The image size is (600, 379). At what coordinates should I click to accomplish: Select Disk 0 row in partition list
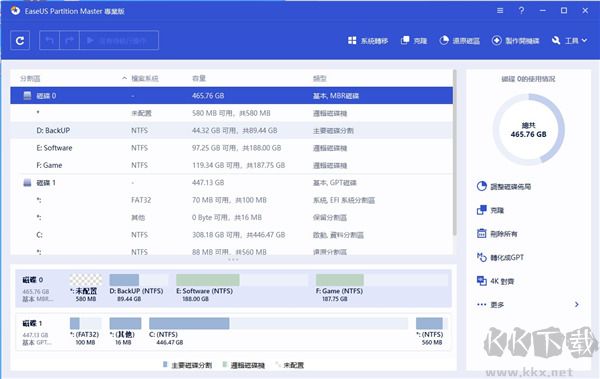point(231,96)
